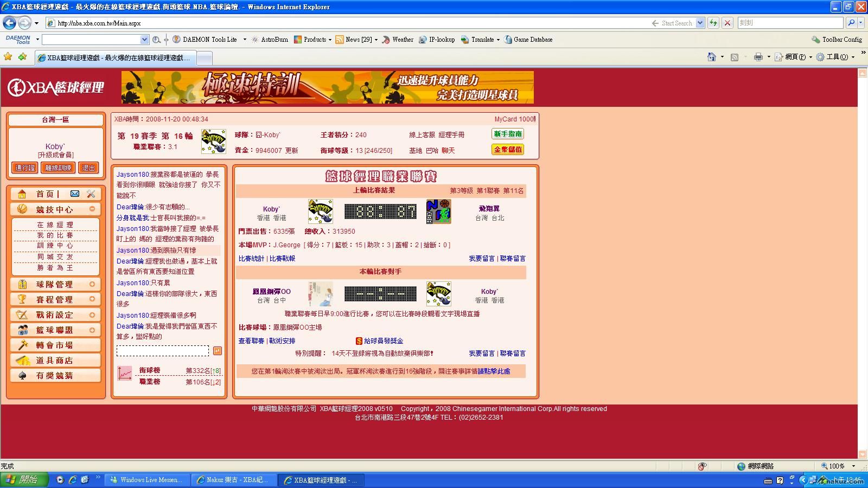Expand the 賽程管理 menu section
The width and height of the screenshot is (868, 488).
pyautogui.click(x=92, y=299)
